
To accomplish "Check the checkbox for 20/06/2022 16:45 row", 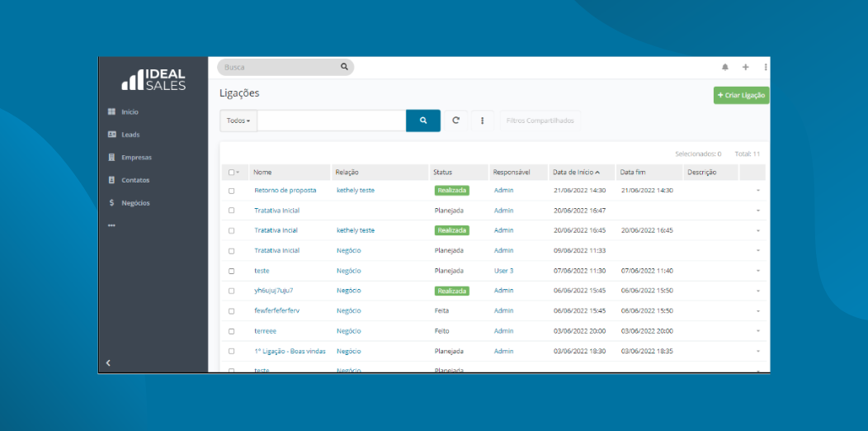I will 231,230.
